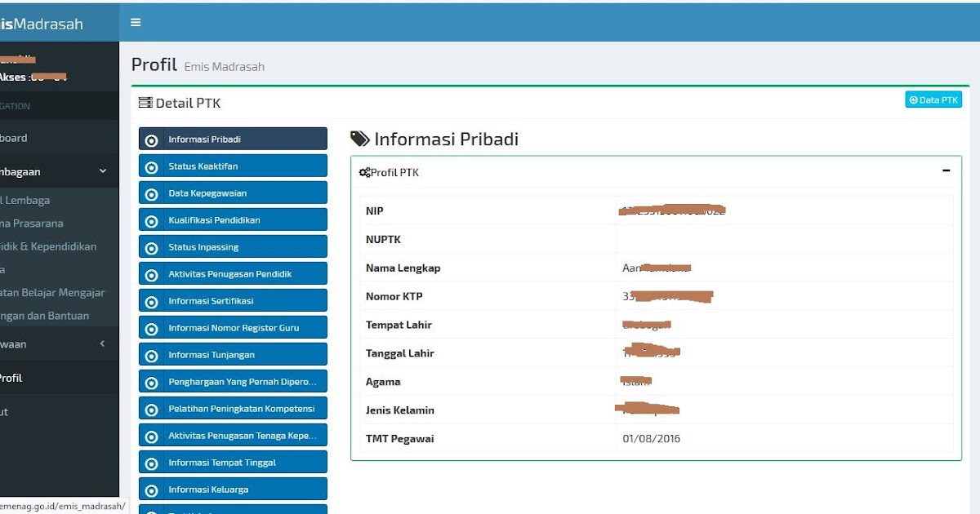Image resolution: width=980 pixels, height=514 pixels.
Task: Open Pendidik & Kependidikan in the sidebar
Action: 48,246
